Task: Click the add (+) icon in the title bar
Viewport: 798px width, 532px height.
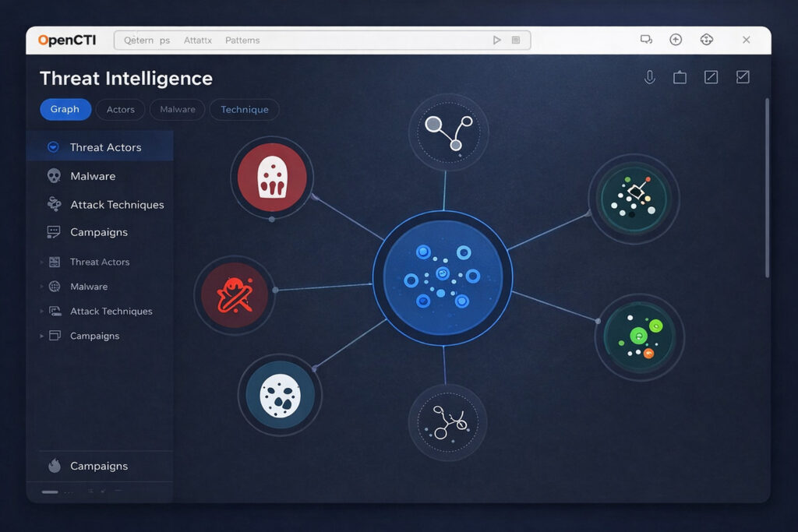Action: (676, 39)
